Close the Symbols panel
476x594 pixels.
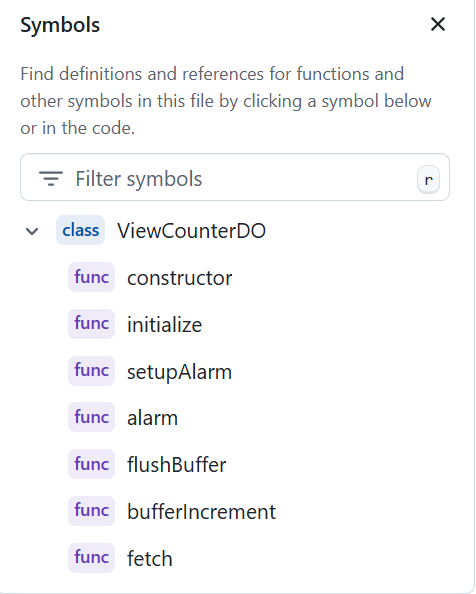(438, 24)
